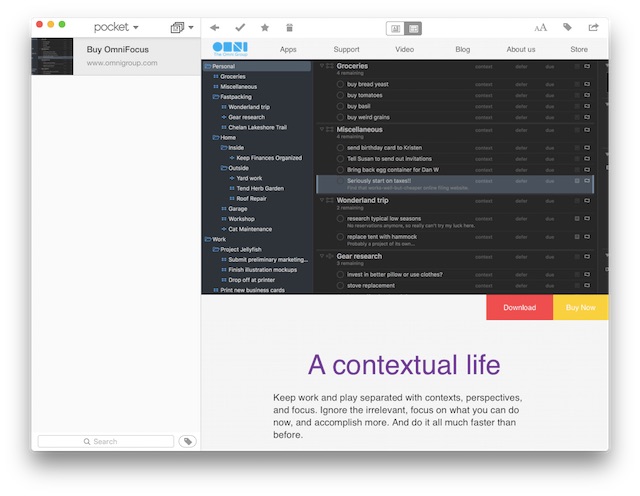Screen dimensions: 640x496
Task: Open the Store nav item
Action: tap(579, 49)
